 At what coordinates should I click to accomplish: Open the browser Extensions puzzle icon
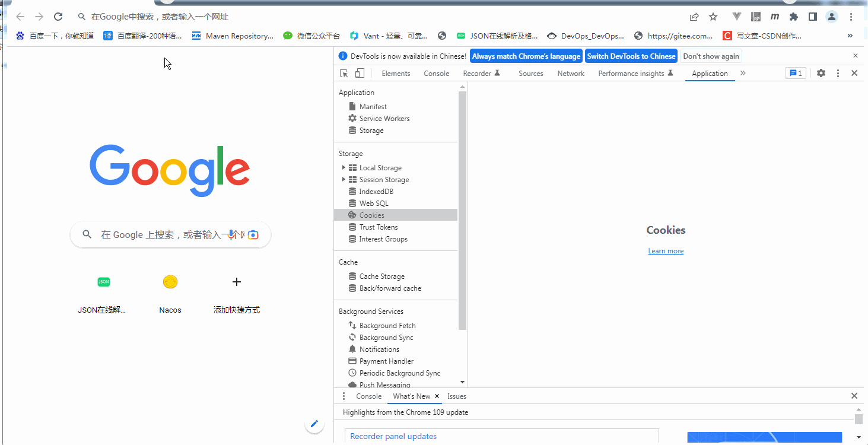(794, 17)
